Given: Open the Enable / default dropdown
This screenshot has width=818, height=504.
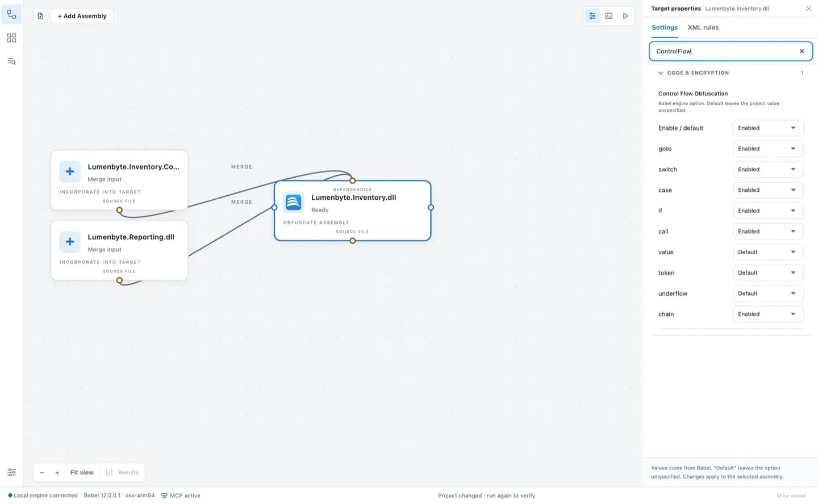Looking at the screenshot, I should coord(767,128).
